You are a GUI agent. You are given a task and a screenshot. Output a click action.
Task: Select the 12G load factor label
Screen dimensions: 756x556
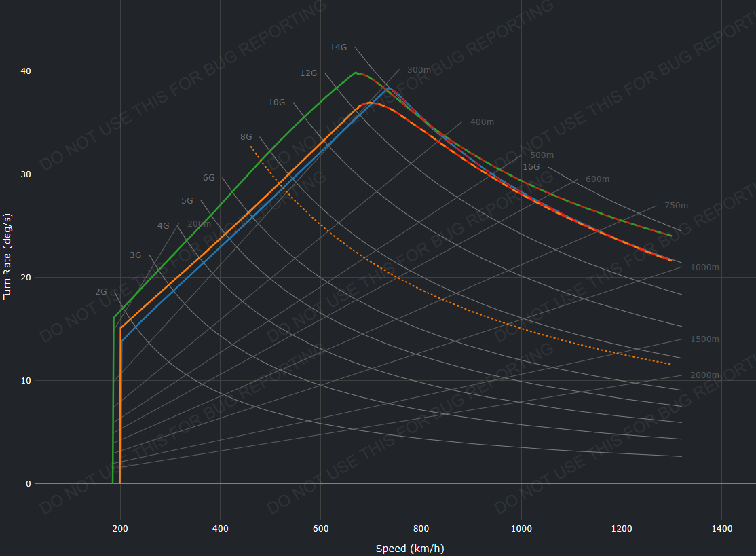(x=309, y=73)
